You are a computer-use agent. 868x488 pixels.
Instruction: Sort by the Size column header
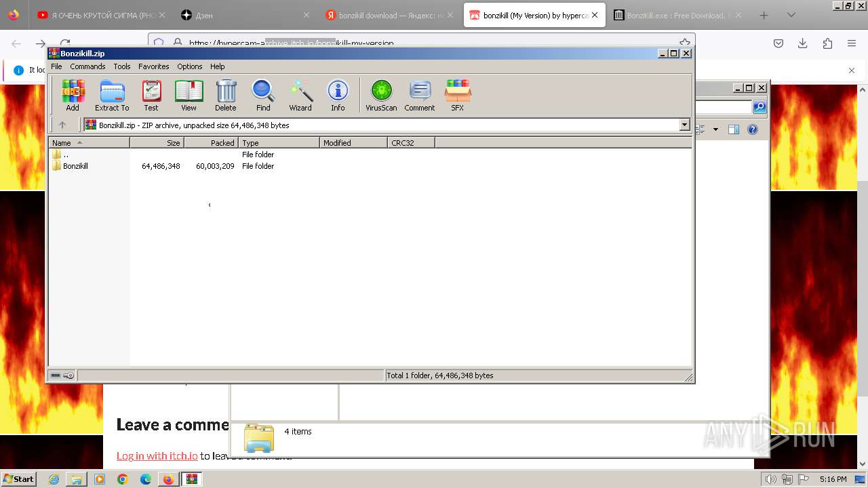(x=157, y=143)
